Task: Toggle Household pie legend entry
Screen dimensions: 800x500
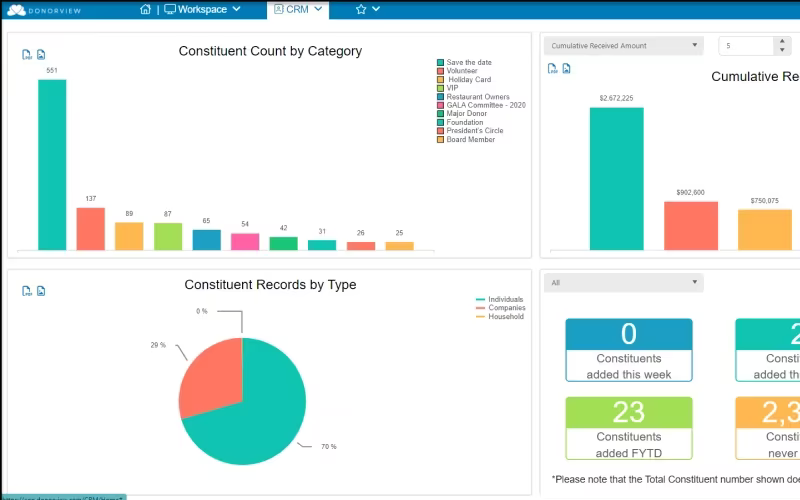Action: pos(499,316)
